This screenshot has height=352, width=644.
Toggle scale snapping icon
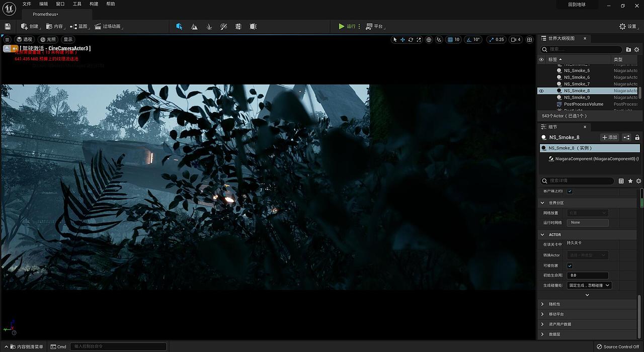tap(491, 40)
